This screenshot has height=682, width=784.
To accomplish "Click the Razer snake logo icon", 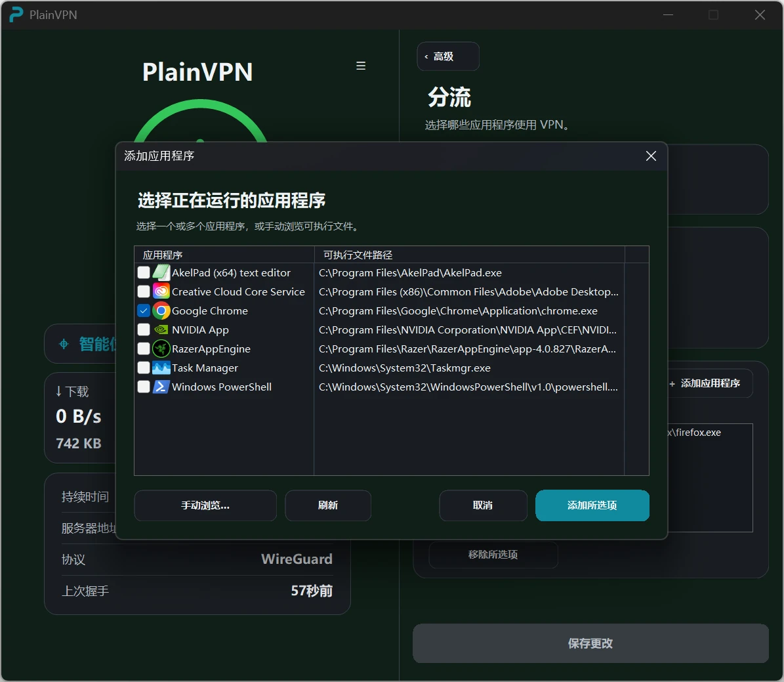I will coord(161,349).
